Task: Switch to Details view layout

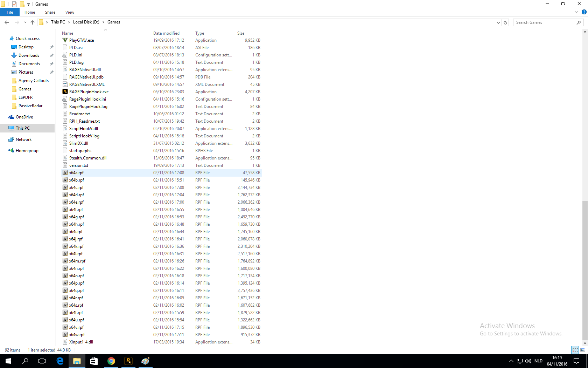Action: [575, 350]
